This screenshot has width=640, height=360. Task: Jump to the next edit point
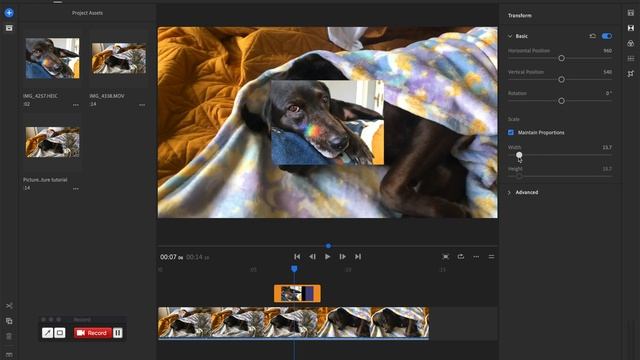click(358, 256)
